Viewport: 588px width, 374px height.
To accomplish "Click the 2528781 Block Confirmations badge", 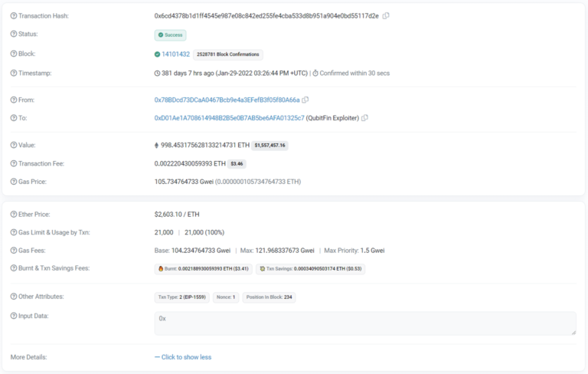I will coord(228,54).
